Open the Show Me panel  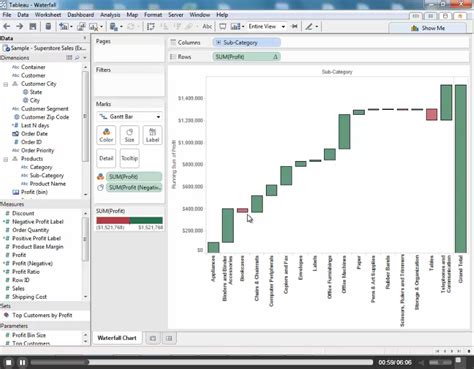click(428, 28)
